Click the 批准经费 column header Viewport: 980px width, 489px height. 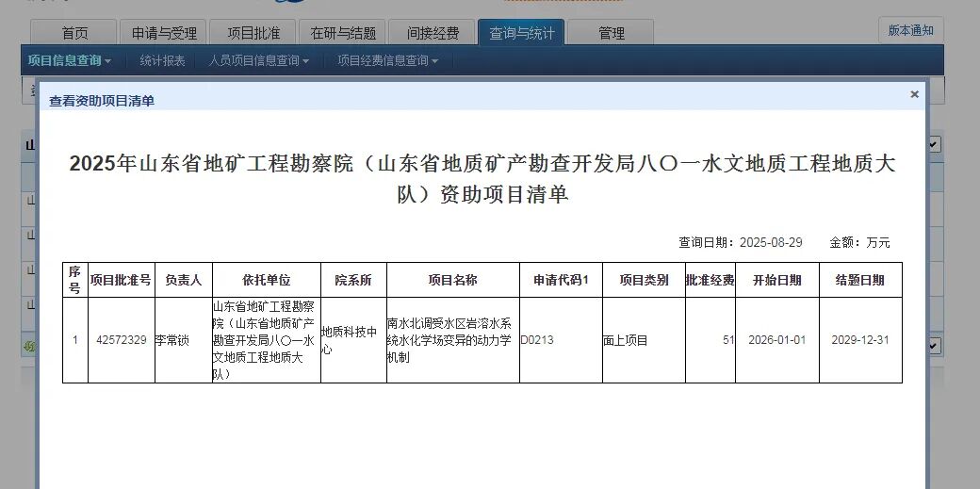point(710,280)
